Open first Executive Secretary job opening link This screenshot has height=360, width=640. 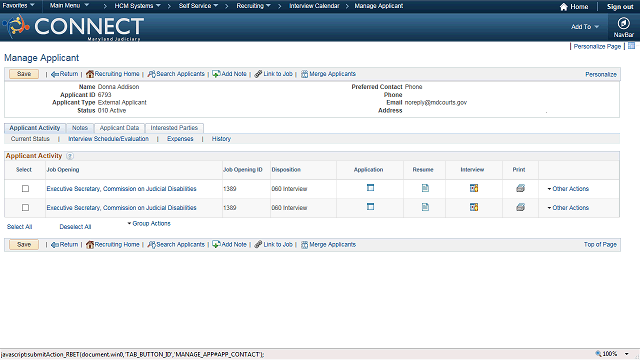(x=121, y=189)
